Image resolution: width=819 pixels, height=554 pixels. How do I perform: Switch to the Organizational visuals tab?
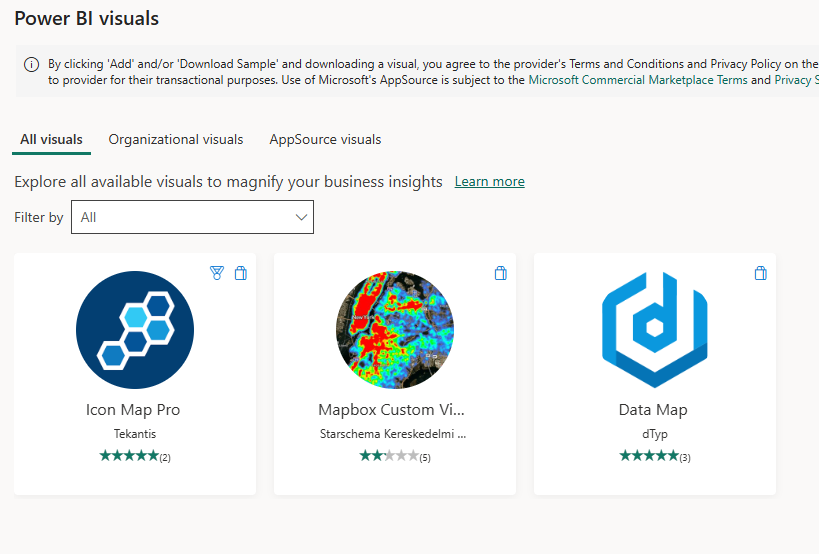coord(176,139)
